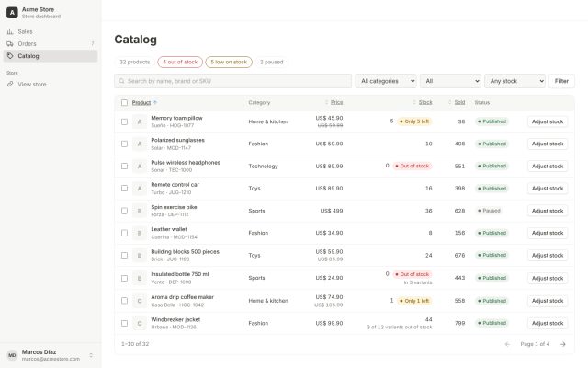This screenshot has height=368, width=588.
Task: Check the Insulated bottle 750 ml row
Action: click(125, 278)
